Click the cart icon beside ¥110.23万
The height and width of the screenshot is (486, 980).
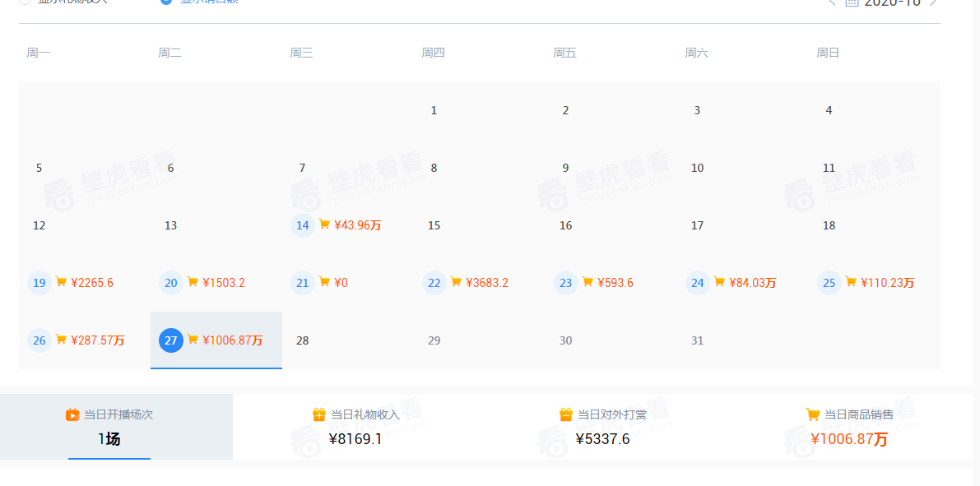pos(851,282)
